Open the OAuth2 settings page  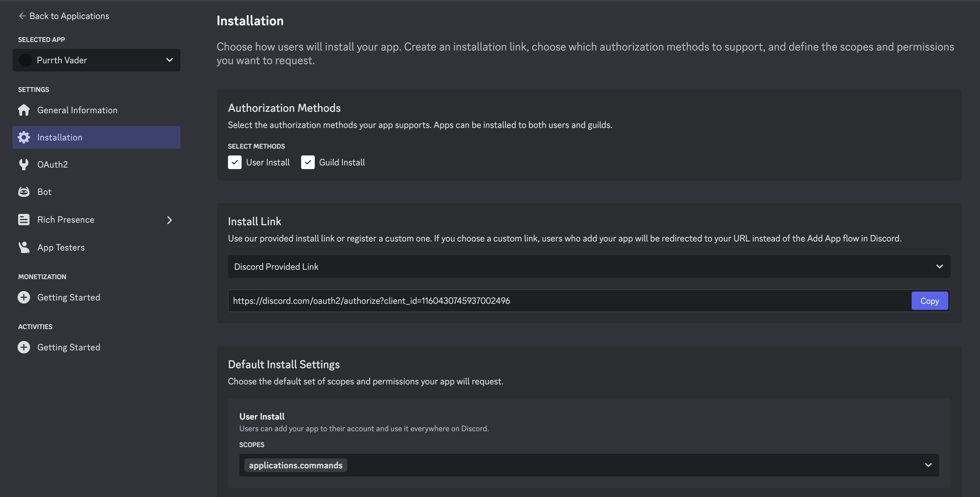point(52,165)
